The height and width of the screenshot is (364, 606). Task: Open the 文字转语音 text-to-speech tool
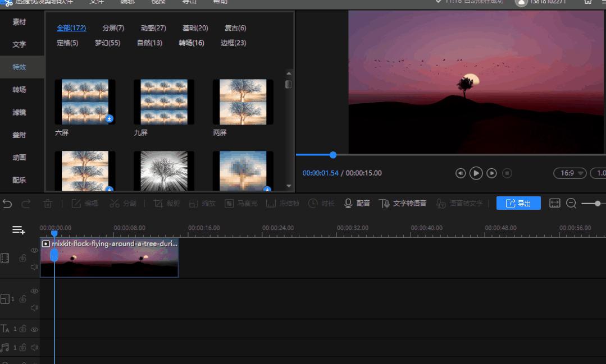(x=403, y=204)
